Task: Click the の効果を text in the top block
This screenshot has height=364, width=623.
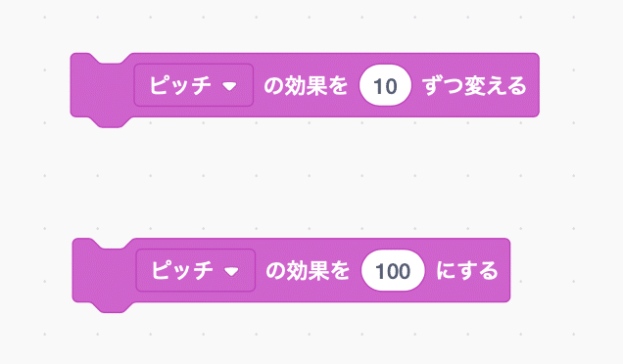Action: pyautogui.click(x=306, y=85)
